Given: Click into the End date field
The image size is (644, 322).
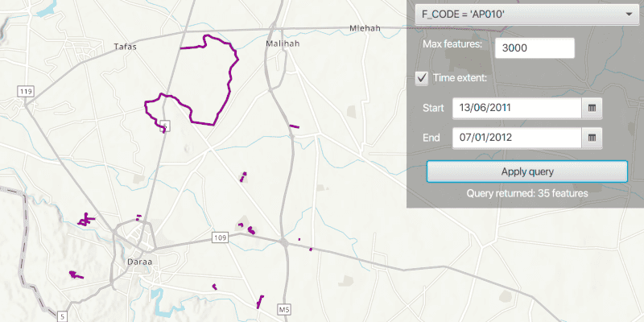Looking at the screenshot, I should 515,138.
